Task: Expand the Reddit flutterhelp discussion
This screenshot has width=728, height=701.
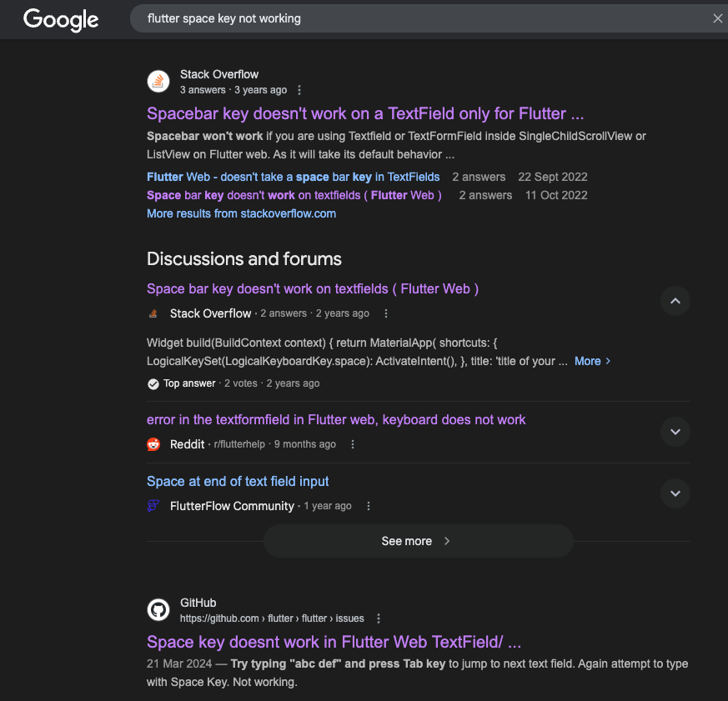Action: [675, 432]
